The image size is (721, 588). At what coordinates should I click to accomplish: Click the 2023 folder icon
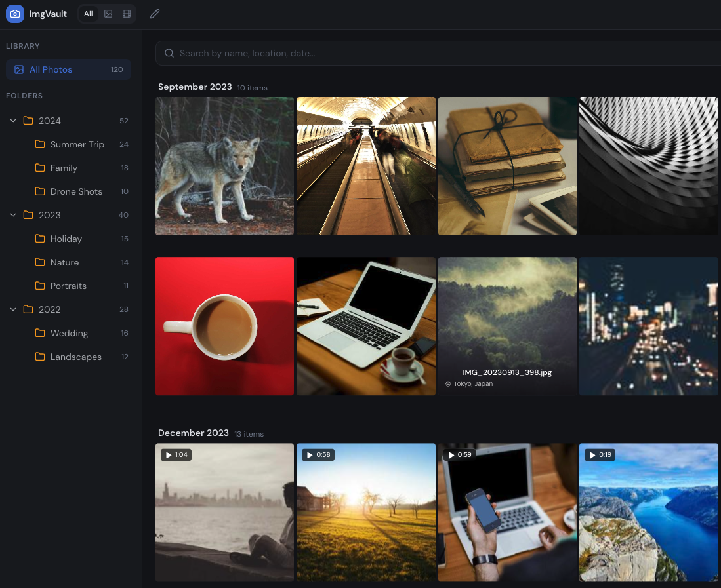click(28, 215)
